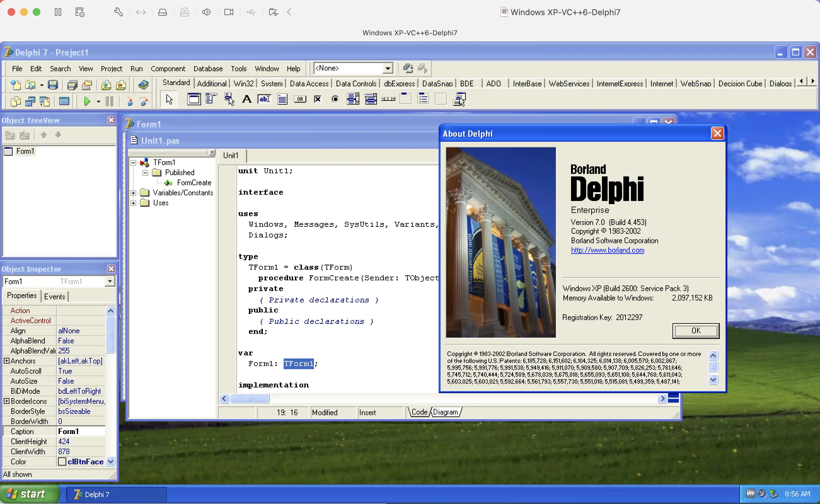This screenshot has height=504, width=820.
Task: Click the Toggle Form/Unit icon
Action: 45,101
